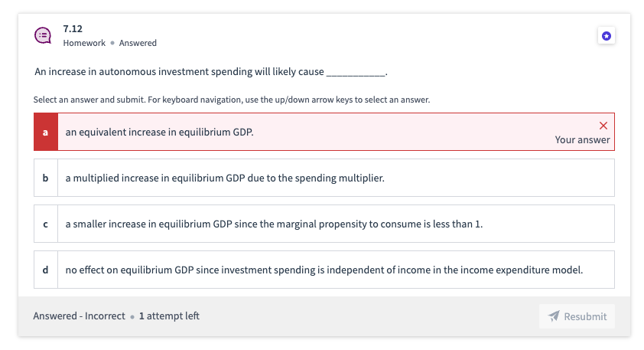This screenshot has height=350, width=644.
Task: Click the red X incorrect mark
Action: click(603, 126)
